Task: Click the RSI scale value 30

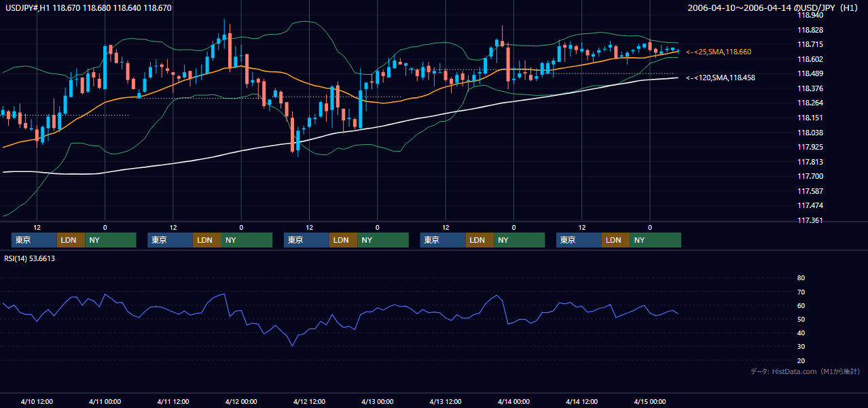Action: (801, 347)
